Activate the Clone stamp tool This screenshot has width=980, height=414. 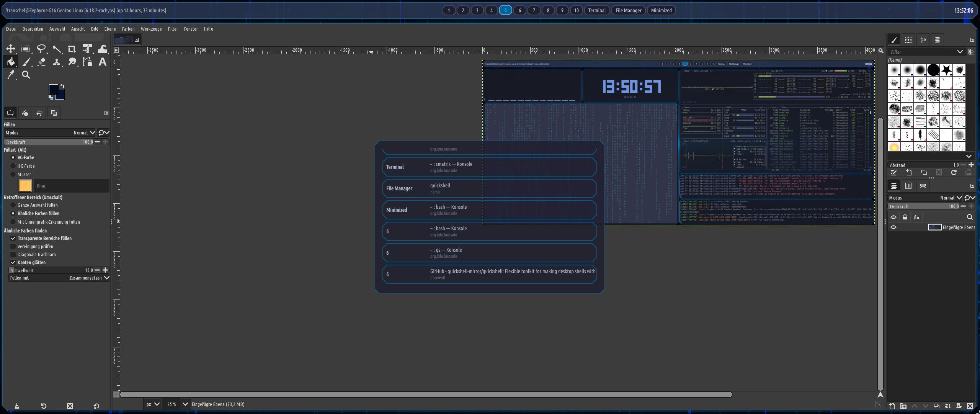[x=57, y=61]
